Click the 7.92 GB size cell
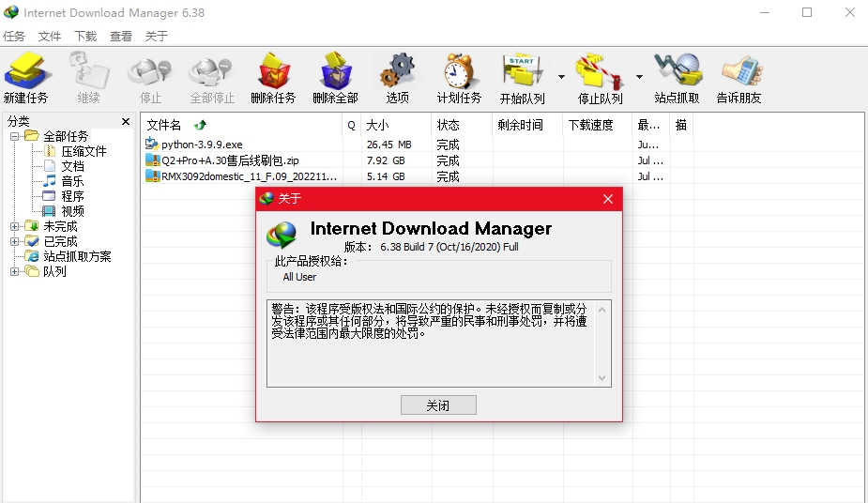The height and width of the screenshot is (503, 868). (x=386, y=160)
